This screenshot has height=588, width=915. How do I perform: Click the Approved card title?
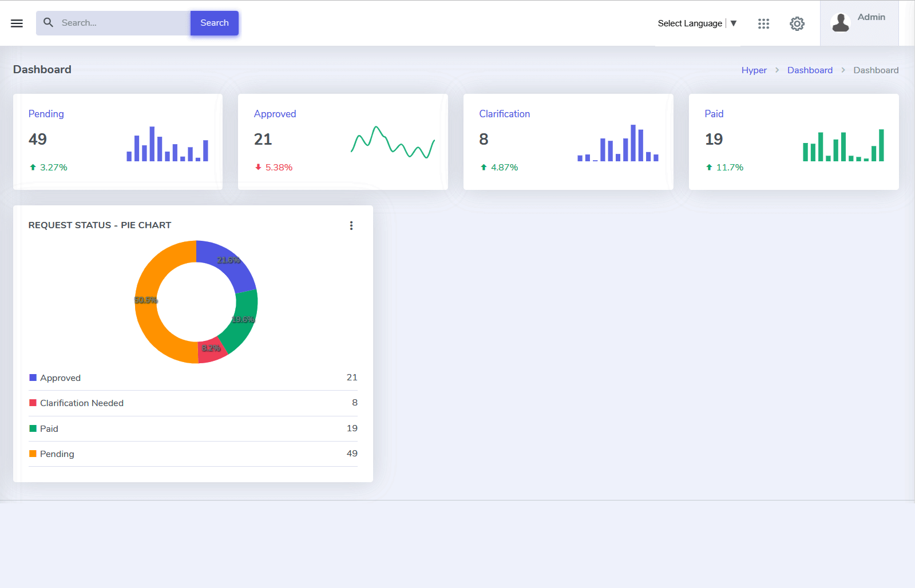275,114
